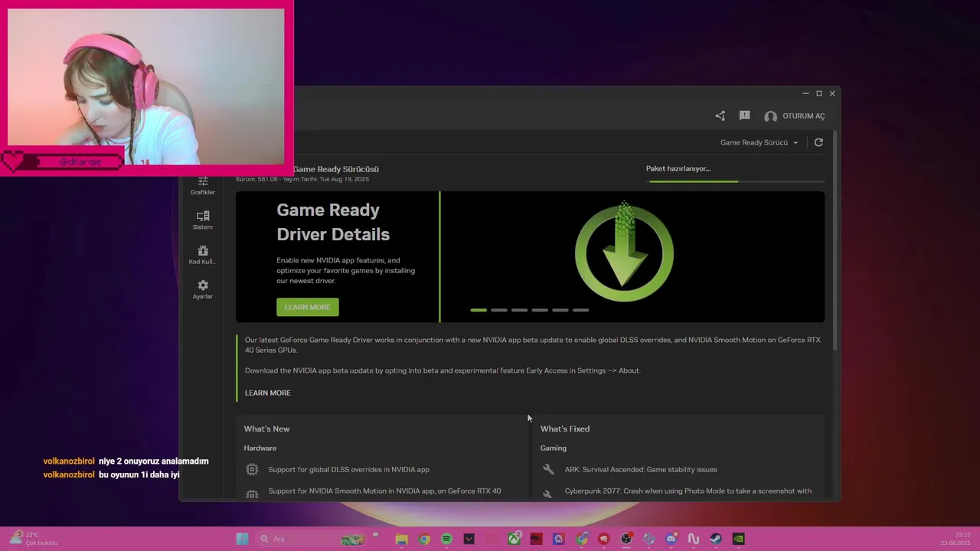
Task: Open the Game Ready Sürücü dropdown
Action: point(759,142)
